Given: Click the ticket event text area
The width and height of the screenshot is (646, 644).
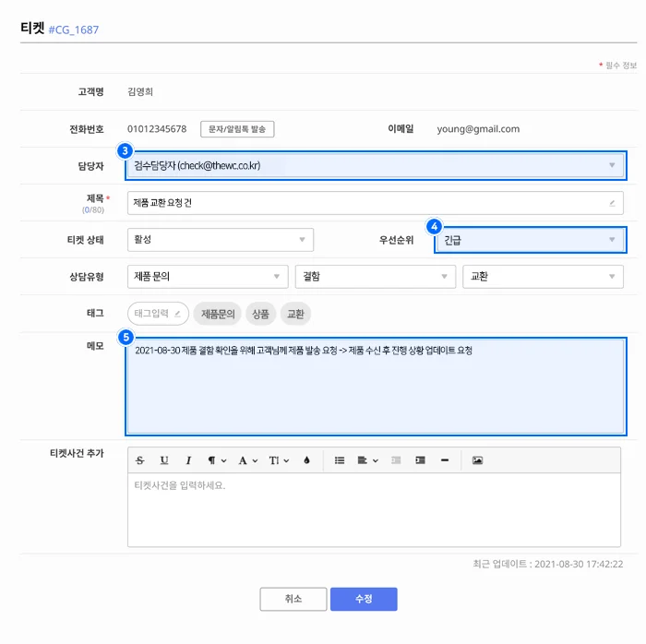Looking at the screenshot, I should (374, 510).
